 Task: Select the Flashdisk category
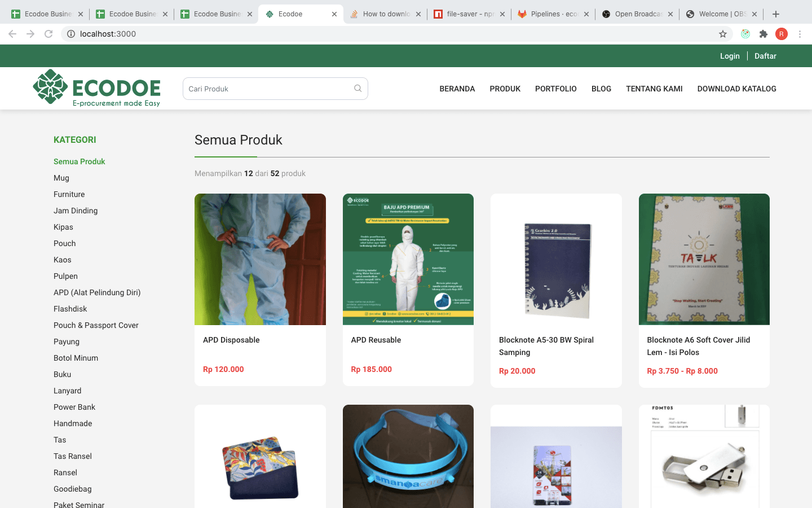[70, 309]
